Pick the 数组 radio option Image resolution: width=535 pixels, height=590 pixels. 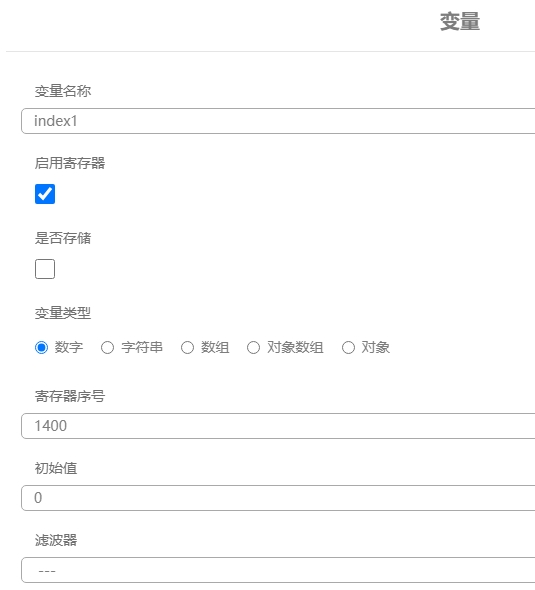187,347
